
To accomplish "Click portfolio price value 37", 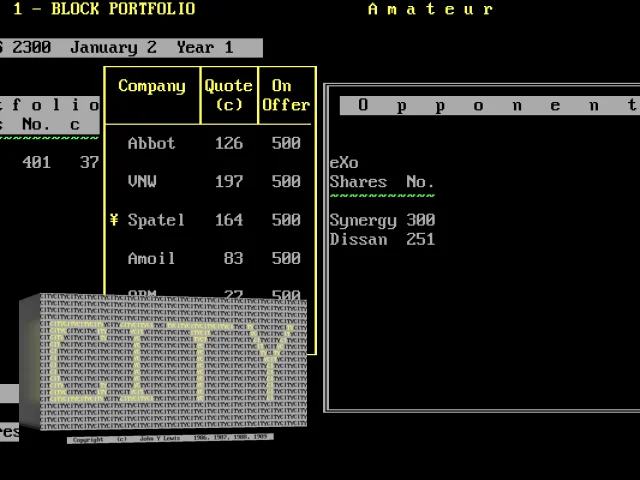I will click(89, 162).
